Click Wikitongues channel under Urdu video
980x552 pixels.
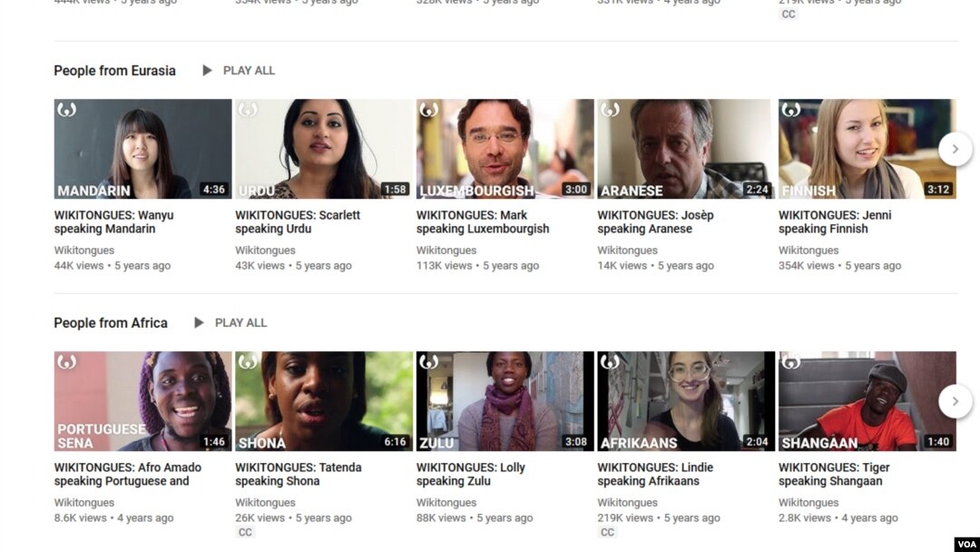click(x=265, y=250)
